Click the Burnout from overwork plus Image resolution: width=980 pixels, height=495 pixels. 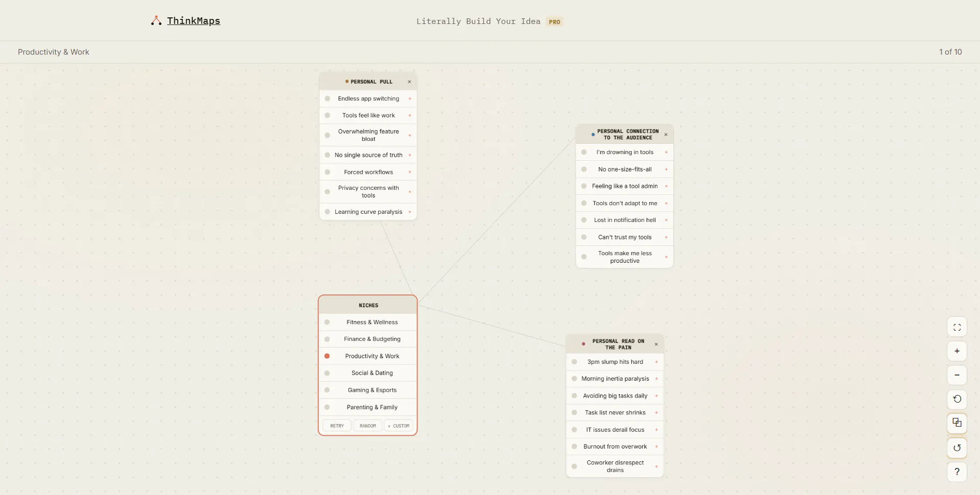click(656, 447)
